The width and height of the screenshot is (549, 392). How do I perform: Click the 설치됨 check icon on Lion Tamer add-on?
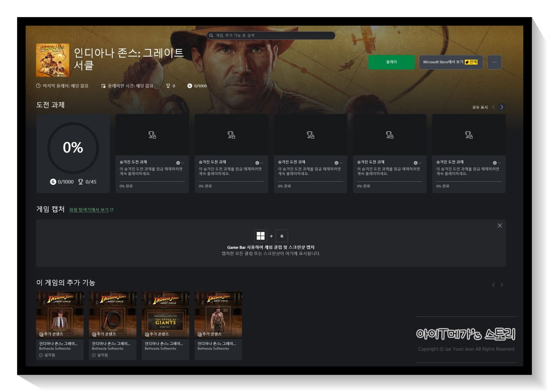pos(94,355)
